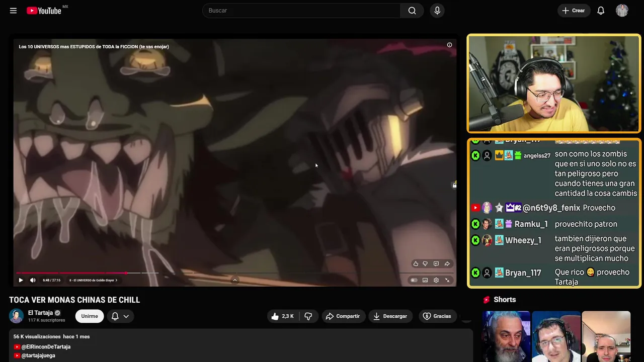Screen dimensions: 644x362
Task: Click the in-player like thumbs-up icon
Action: point(416,263)
